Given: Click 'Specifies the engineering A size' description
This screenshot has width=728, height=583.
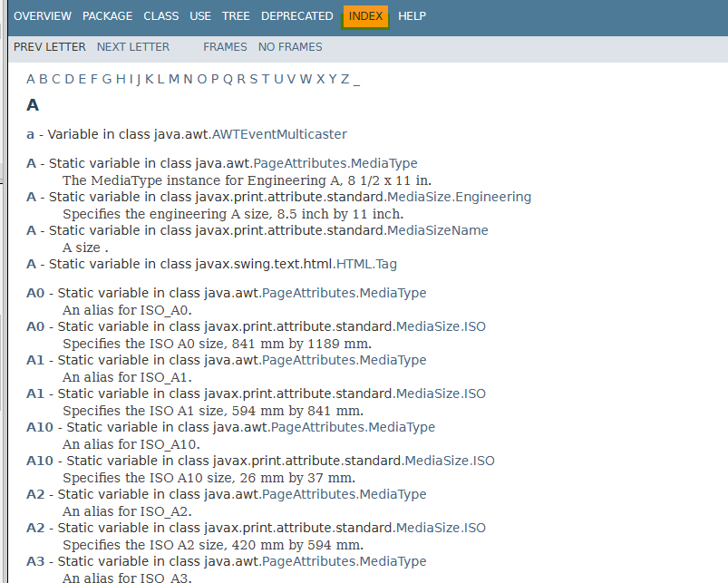Looking at the screenshot, I should tap(233, 214).
